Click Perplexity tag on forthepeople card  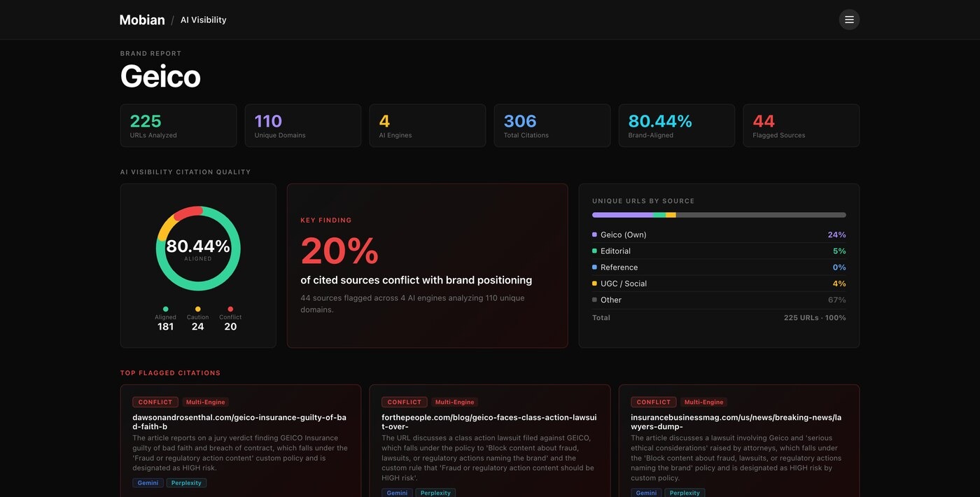[435, 493]
